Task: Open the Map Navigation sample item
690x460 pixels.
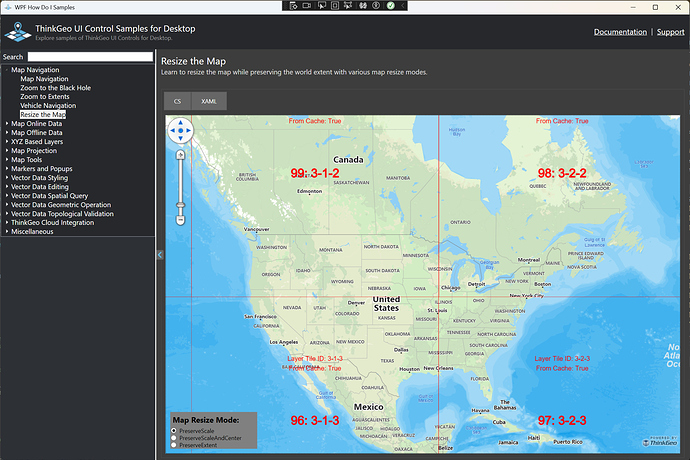Action: [44, 79]
